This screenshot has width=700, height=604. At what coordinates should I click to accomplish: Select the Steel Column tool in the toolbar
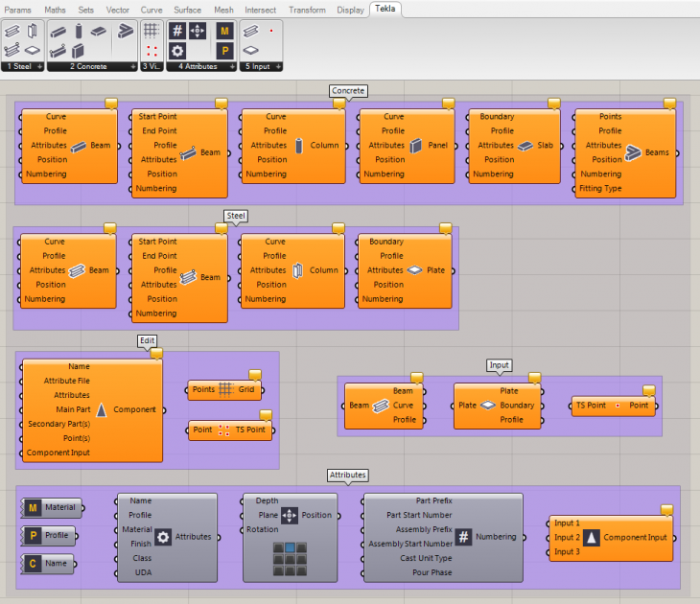pyautogui.click(x=33, y=32)
